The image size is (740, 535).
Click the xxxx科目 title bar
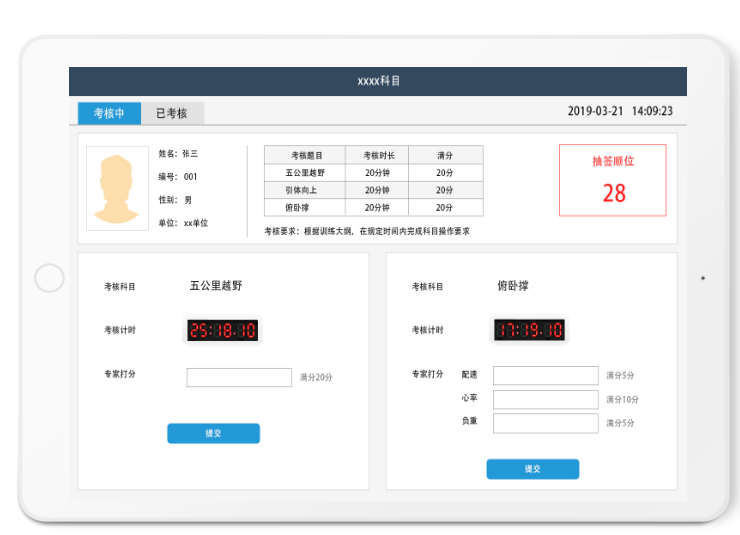[378, 81]
